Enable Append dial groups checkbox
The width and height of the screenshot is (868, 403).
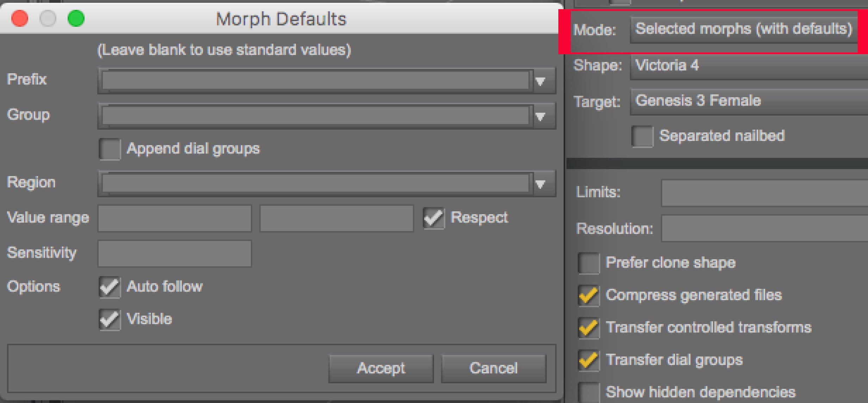110,149
